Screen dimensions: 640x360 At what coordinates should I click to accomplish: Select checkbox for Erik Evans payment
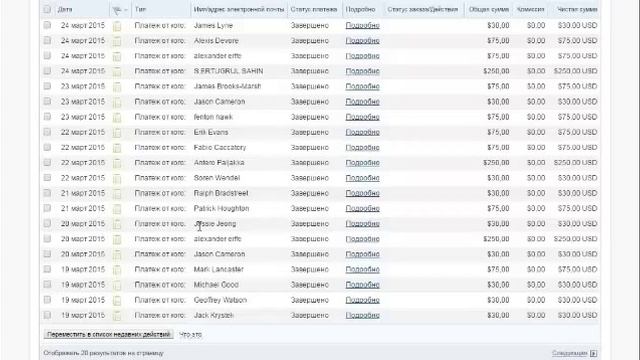click(47, 132)
